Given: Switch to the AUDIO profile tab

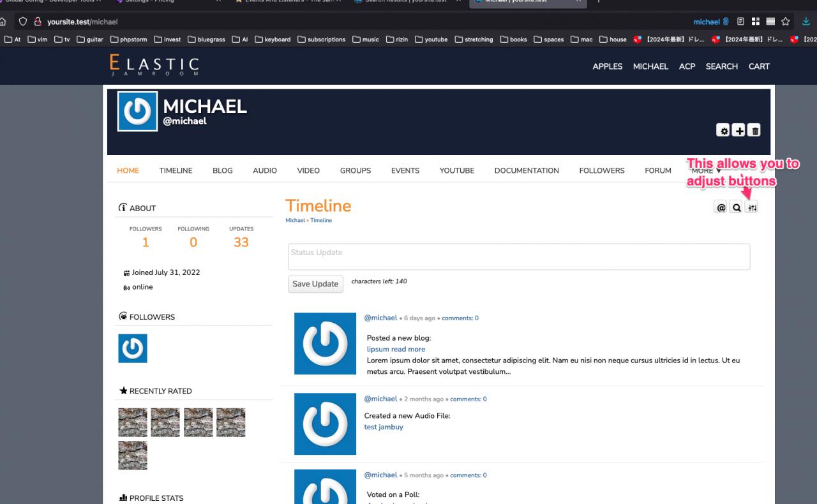Looking at the screenshot, I should (264, 171).
